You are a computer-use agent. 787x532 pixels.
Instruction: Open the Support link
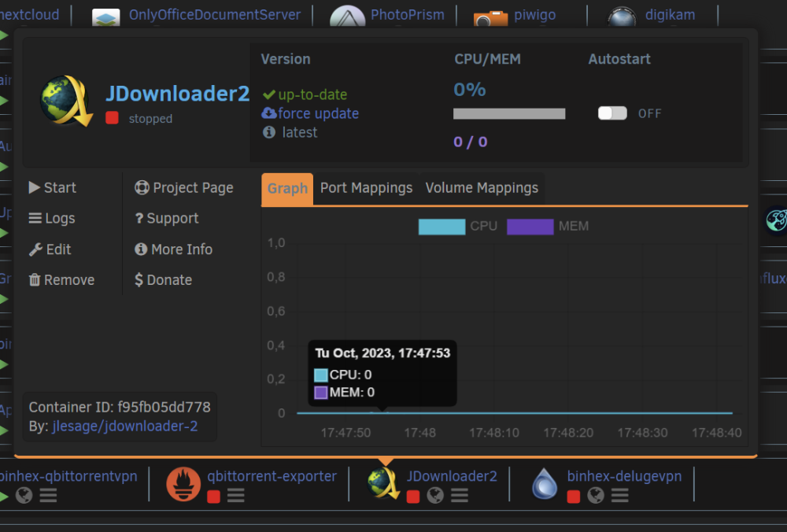pos(167,218)
